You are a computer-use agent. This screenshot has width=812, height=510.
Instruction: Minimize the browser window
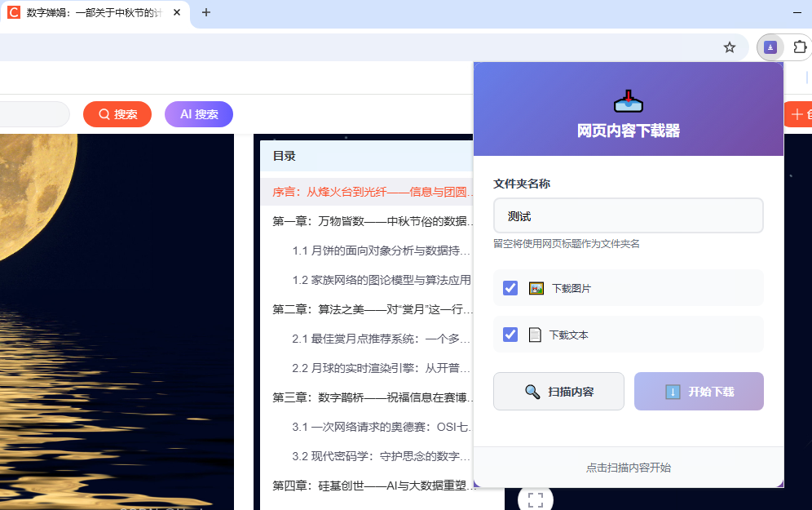coord(797,12)
